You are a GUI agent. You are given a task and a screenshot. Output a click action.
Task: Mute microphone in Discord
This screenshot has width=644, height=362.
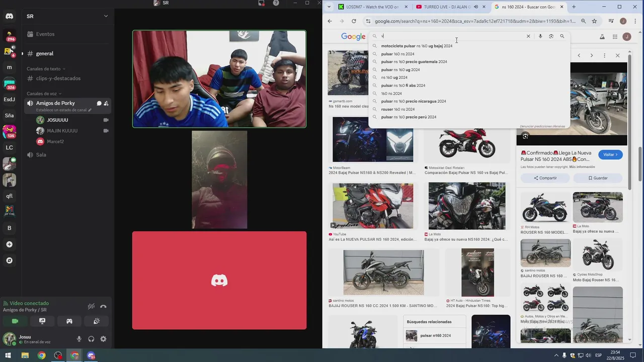click(79, 339)
